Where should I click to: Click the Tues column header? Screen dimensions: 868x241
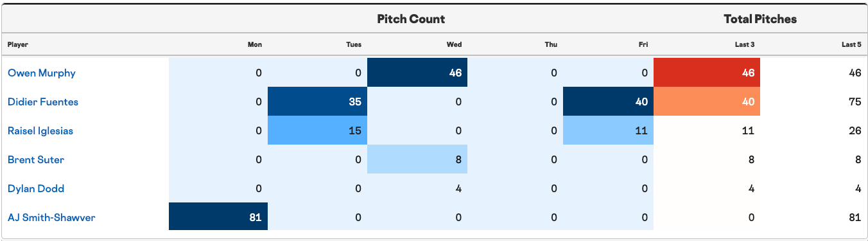click(354, 44)
